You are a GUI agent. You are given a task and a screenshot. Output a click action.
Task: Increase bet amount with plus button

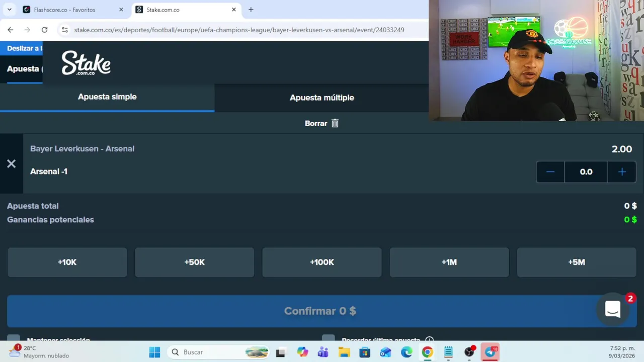click(x=622, y=172)
